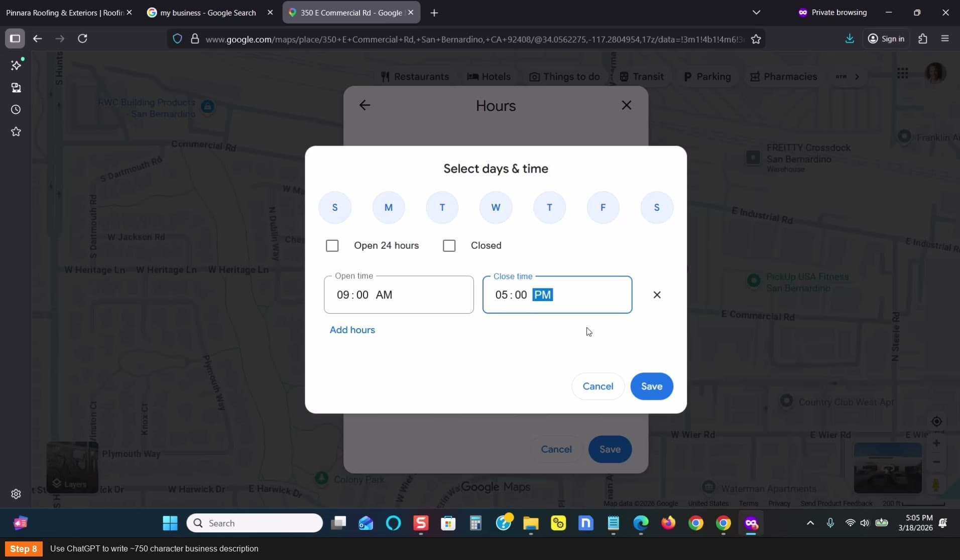Check the Open 24 hours box
This screenshot has width=960, height=560.
[x=332, y=245]
